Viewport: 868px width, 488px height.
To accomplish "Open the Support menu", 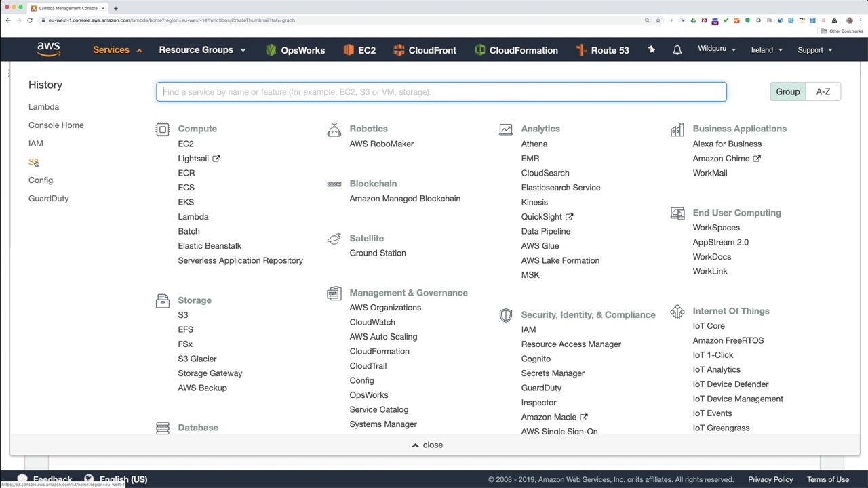I will click(814, 50).
